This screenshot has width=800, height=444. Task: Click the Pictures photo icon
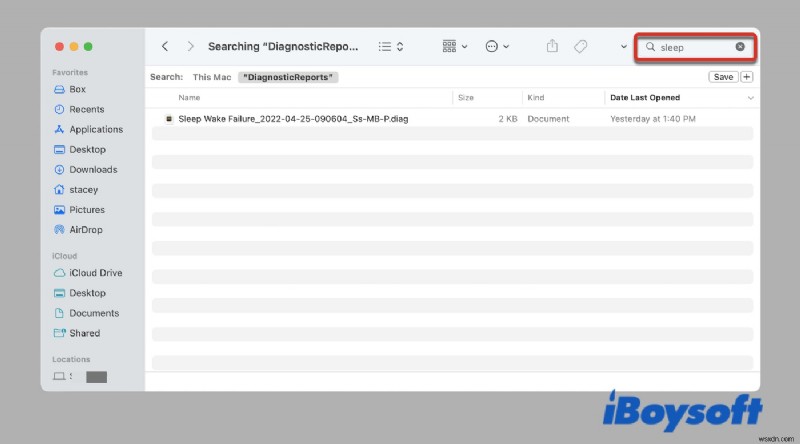coord(59,210)
